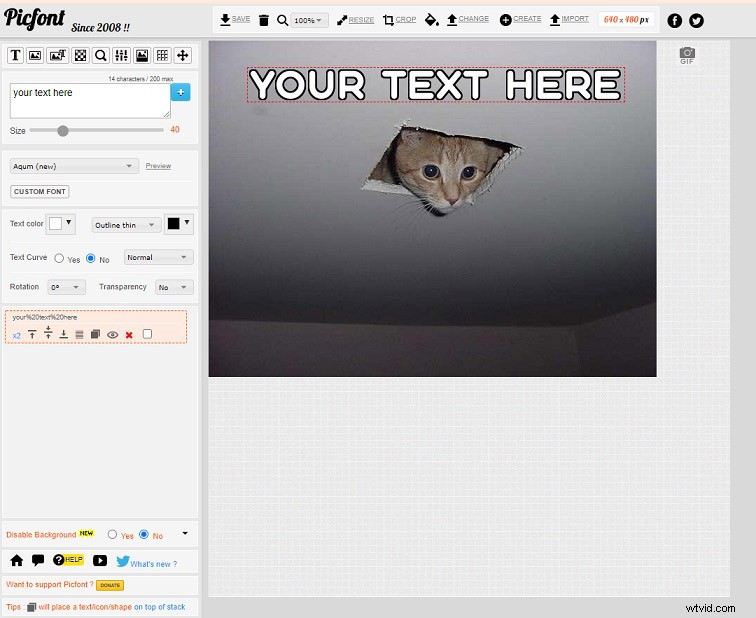The width and height of the screenshot is (756, 618).
Task: Open the Outline thin style dropdown
Action: [126, 225]
